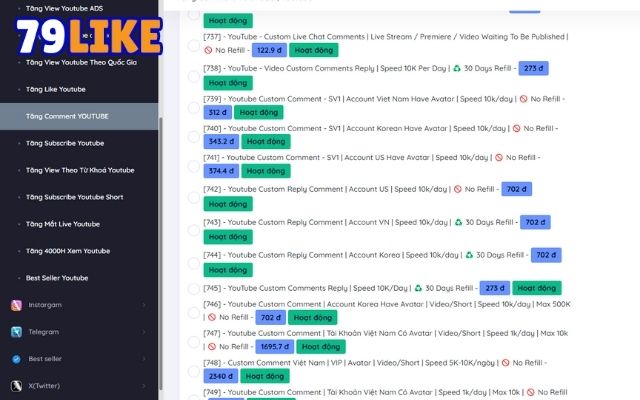Viewport: 640px width, 400px height.
Task: Click the 79LIKE logo
Action: click(x=89, y=37)
